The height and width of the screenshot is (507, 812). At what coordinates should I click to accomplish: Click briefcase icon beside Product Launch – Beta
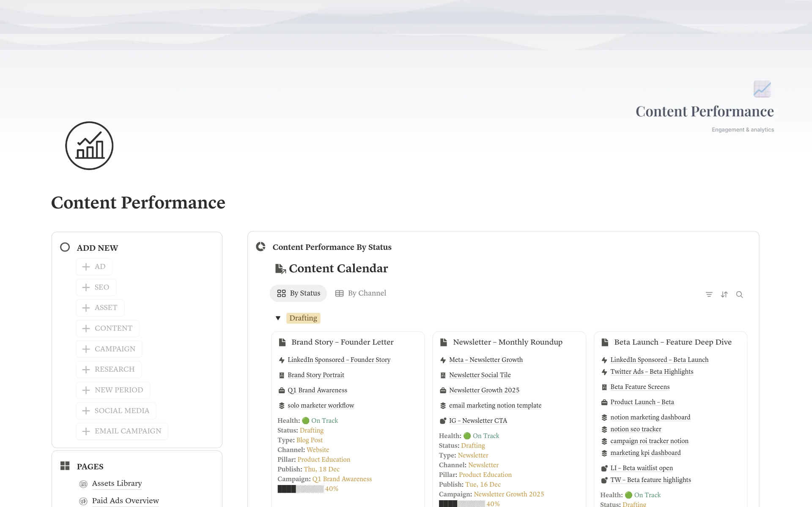[604, 403]
